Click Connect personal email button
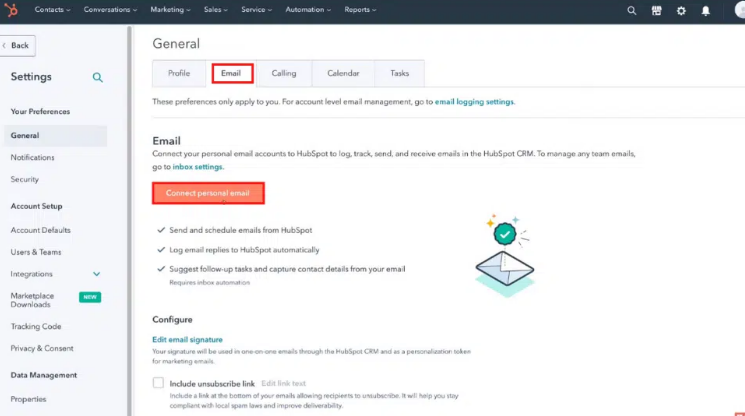This screenshot has height=416, width=745. [208, 192]
